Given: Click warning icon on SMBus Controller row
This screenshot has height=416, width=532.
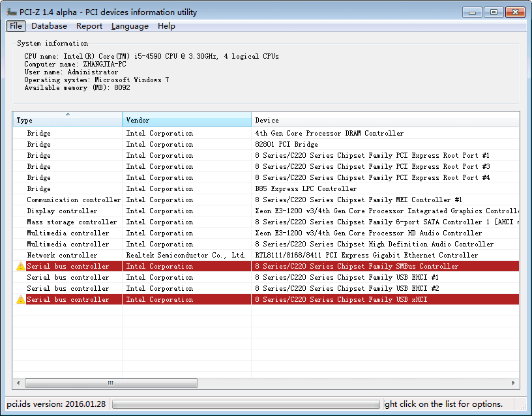Looking at the screenshot, I should 20,267.
